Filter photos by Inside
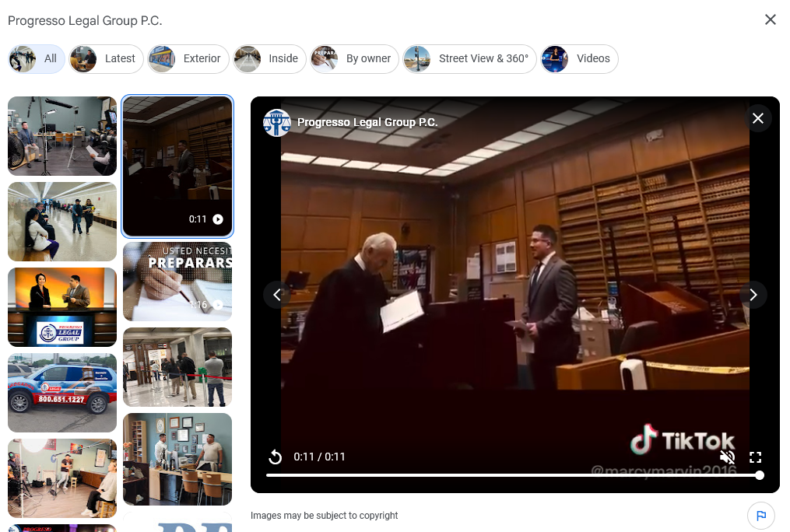The width and height of the screenshot is (790, 532). coord(269,59)
